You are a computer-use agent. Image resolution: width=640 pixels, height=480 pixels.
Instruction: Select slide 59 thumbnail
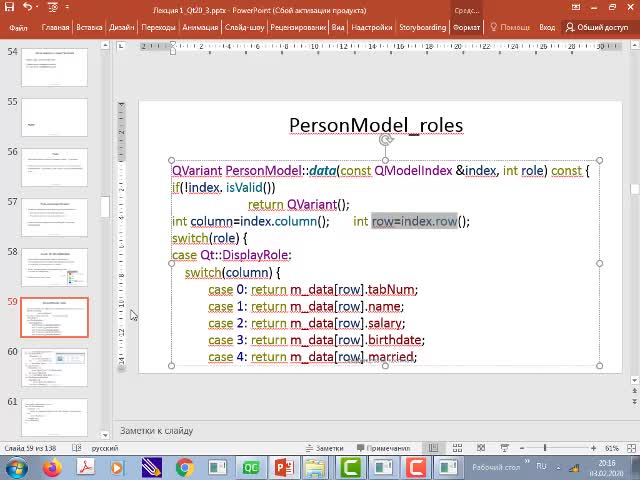tap(54, 318)
